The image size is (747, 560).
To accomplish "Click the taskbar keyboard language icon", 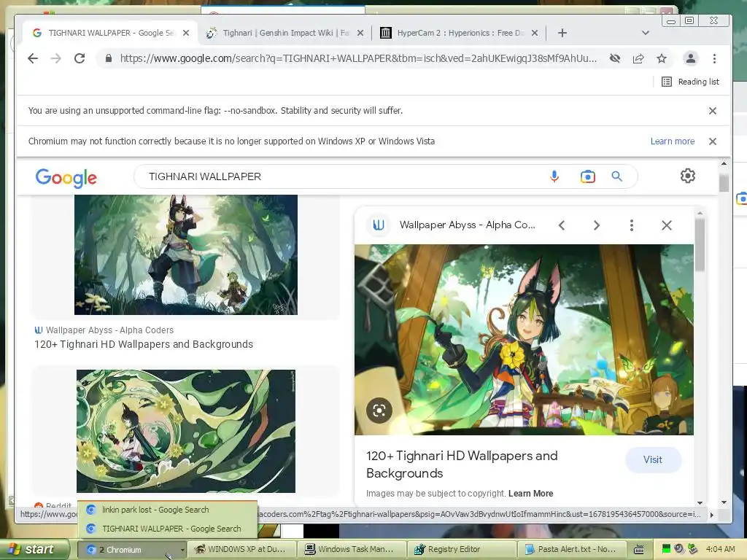I will [x=639, y=550].
